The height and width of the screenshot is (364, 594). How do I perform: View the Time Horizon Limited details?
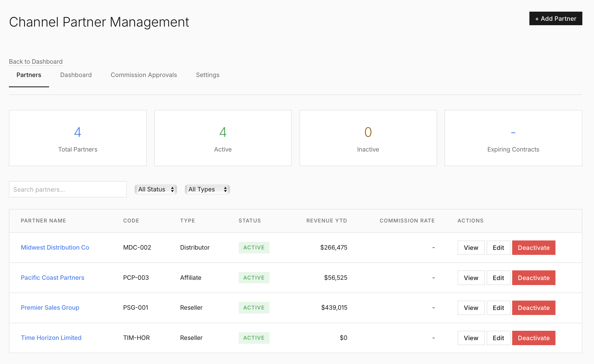pos(471,338)
